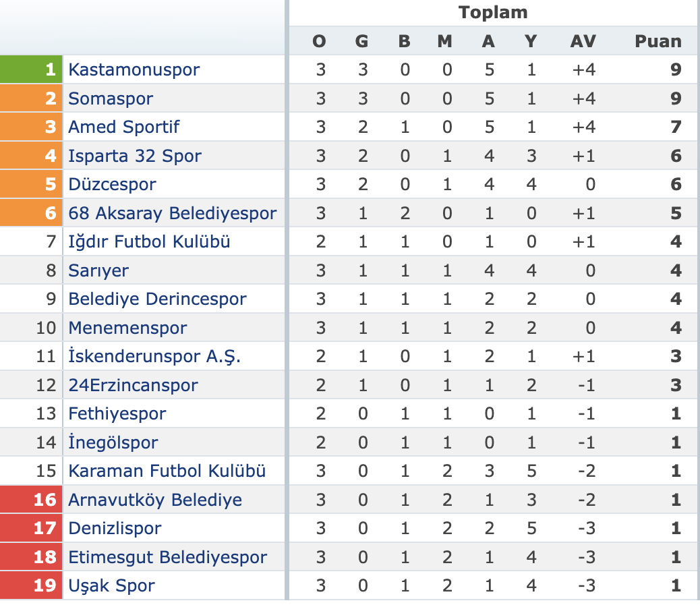Screen dimensions: 700x607
Task: Open Arnavutköy Belediye team page
Action: pyautogui.click(x=155, y=500)
